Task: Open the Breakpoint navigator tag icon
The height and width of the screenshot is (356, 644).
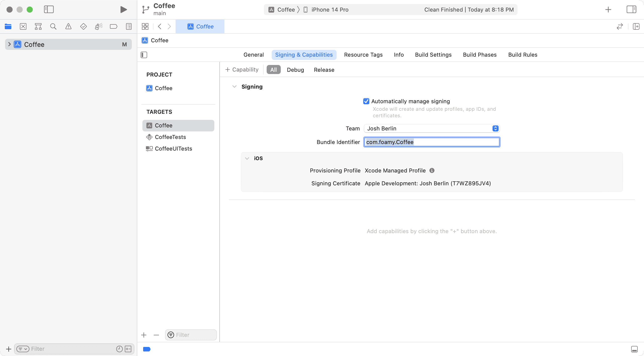Action: point(113,26)
